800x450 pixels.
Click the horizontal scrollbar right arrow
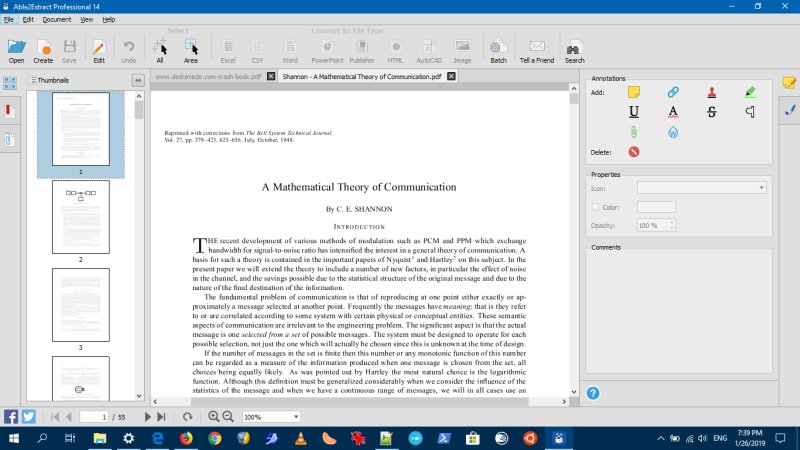click(564, 402)
